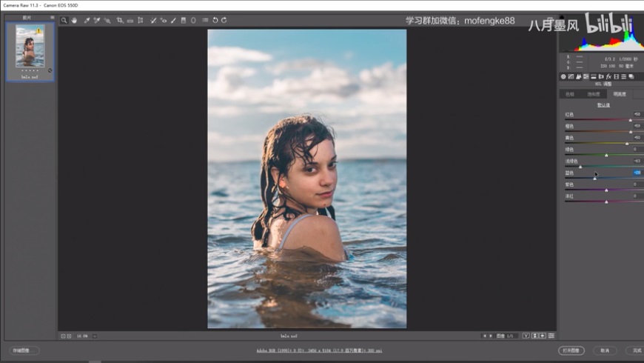
Task: Click the 取消 (Cancel) button
Action: click(x=606, y=350)
